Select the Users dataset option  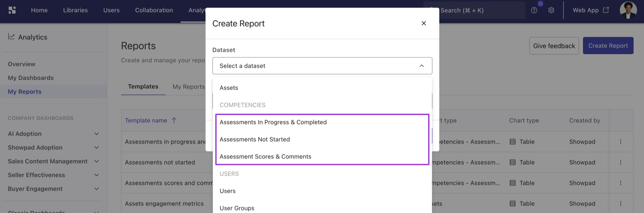tap(322, 191)
